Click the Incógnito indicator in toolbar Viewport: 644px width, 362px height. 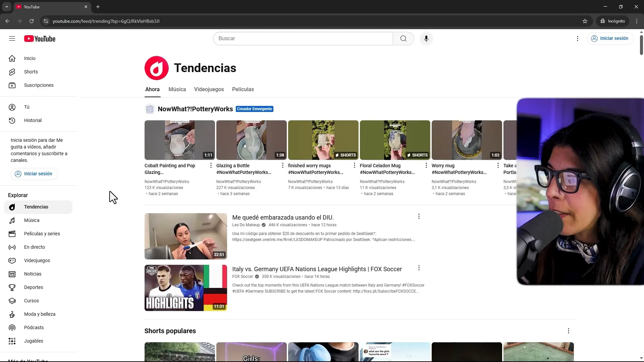tap(612, 21)
